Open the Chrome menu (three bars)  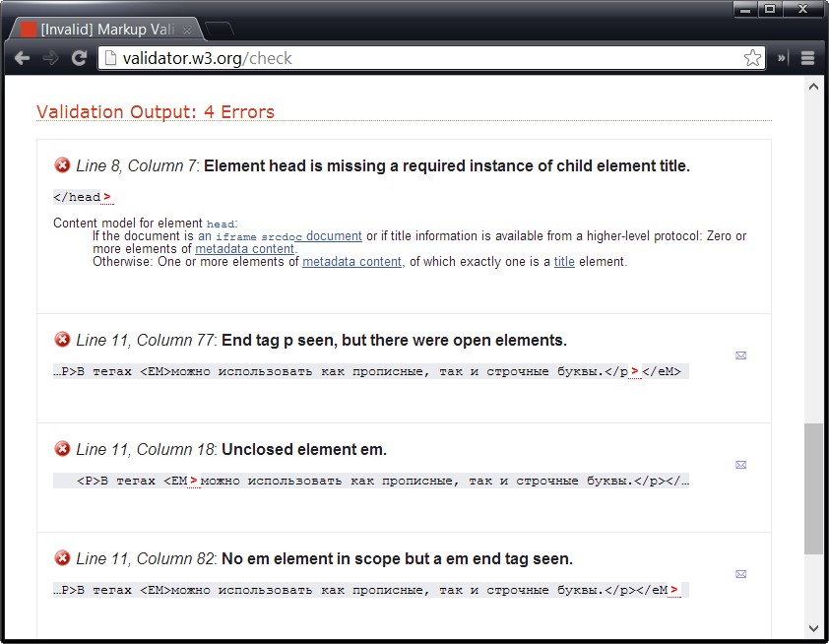click(x=807, y=58)
